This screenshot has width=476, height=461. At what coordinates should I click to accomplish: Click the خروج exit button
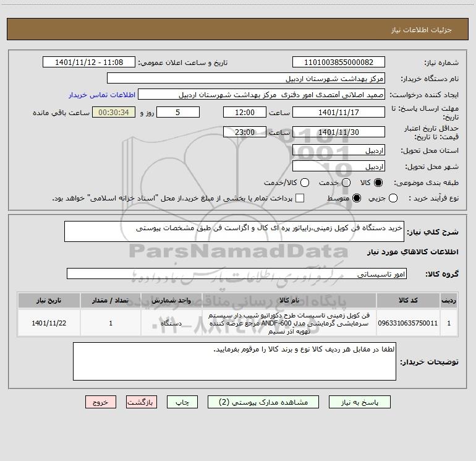coord(101,402)
